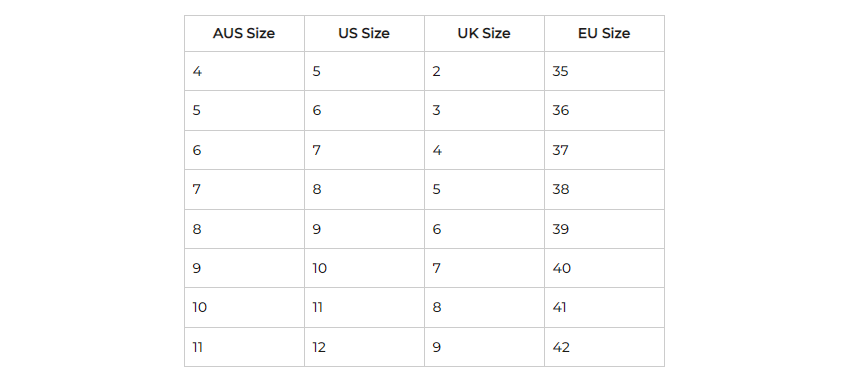
Task: Click the UK size 3 cell
Action: pos(484,111)
